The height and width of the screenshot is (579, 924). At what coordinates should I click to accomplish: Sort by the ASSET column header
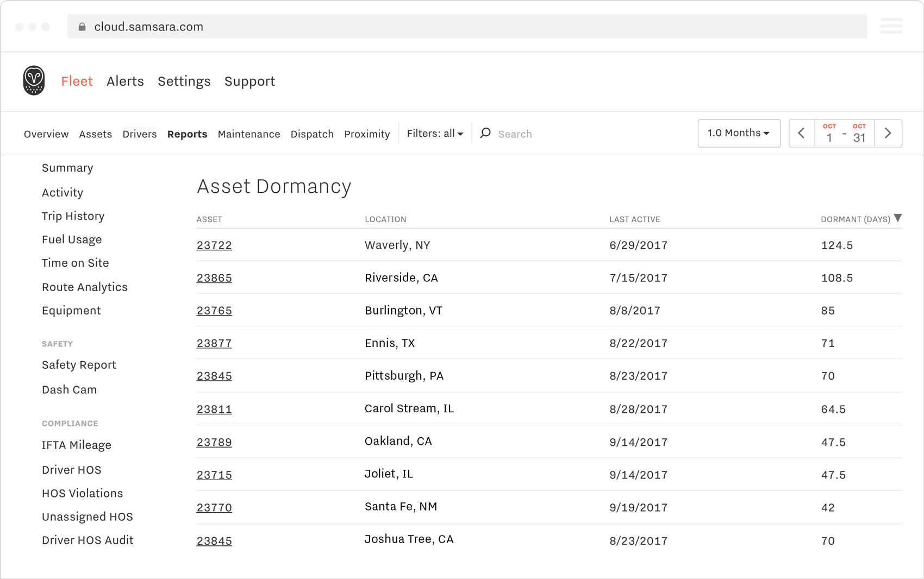click(x=209, y=219)
